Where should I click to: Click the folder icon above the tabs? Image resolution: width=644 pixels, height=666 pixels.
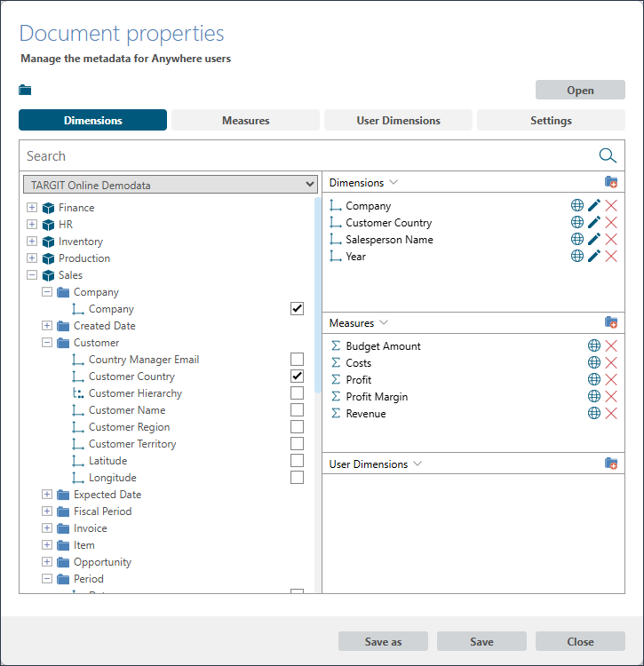25,90
